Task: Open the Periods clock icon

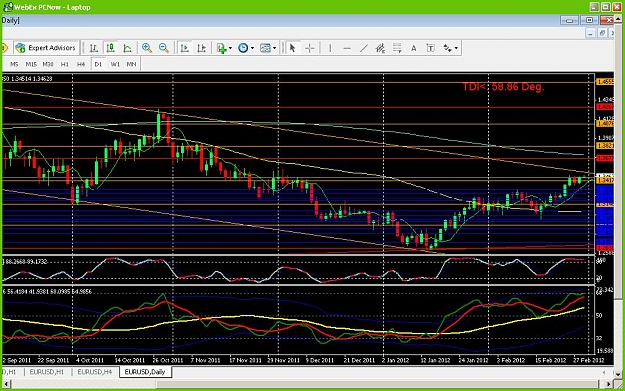Action: pyautogui.click(x=243, y=48)
